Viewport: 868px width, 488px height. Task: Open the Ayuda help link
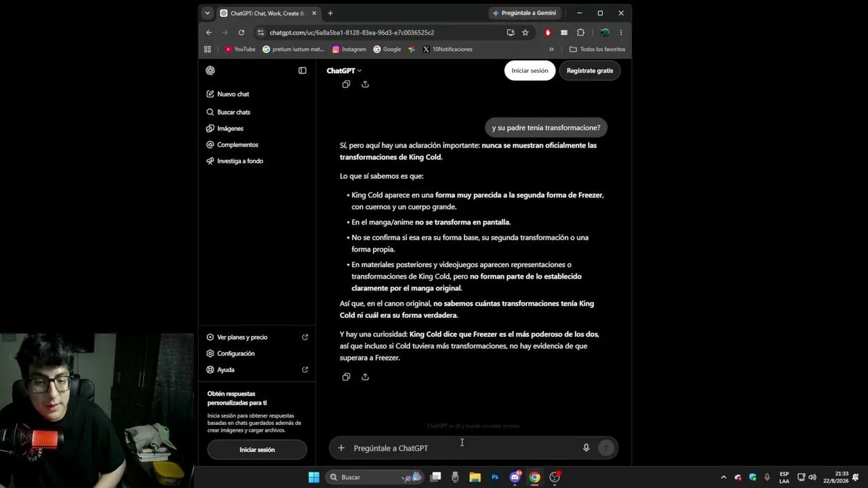tap(257, 369)
